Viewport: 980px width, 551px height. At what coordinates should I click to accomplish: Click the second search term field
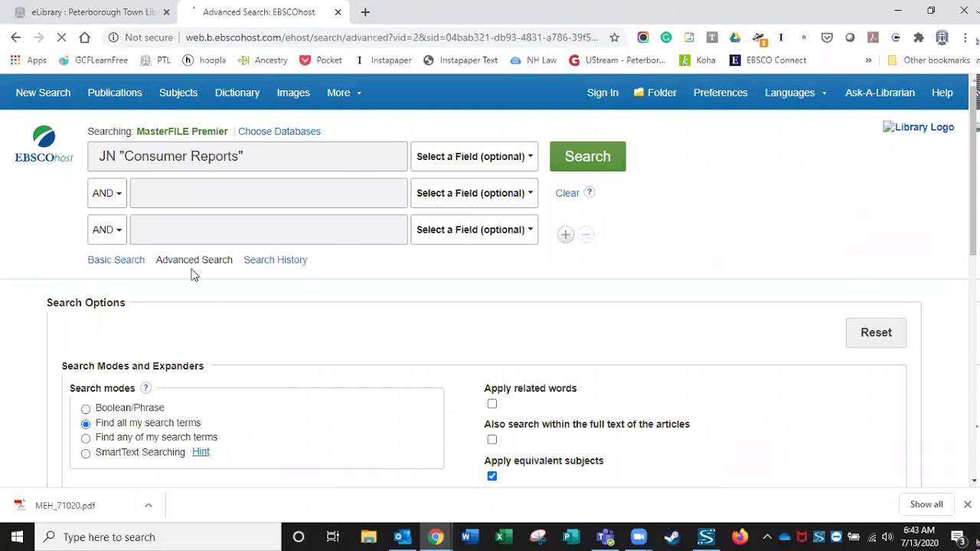[x=269, y=193]
